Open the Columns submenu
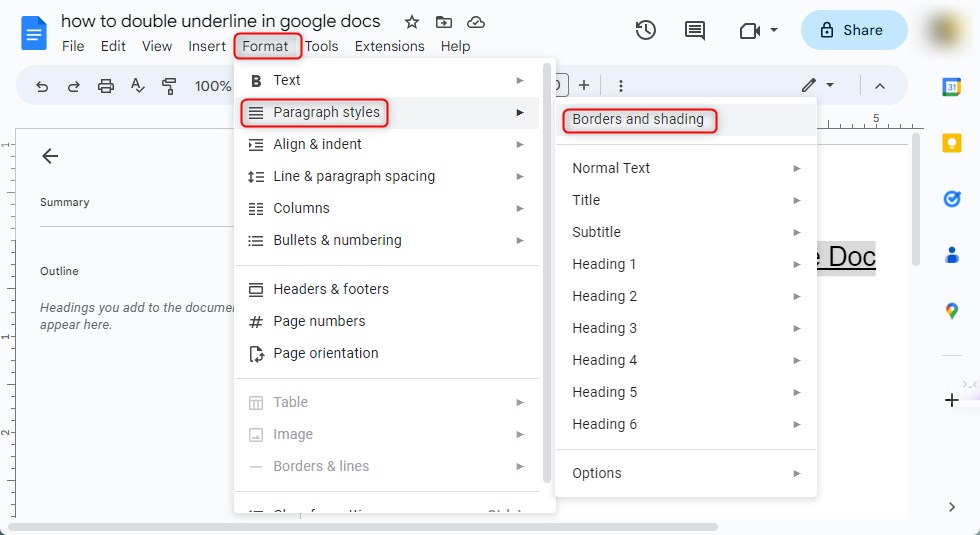 (387, 208)
